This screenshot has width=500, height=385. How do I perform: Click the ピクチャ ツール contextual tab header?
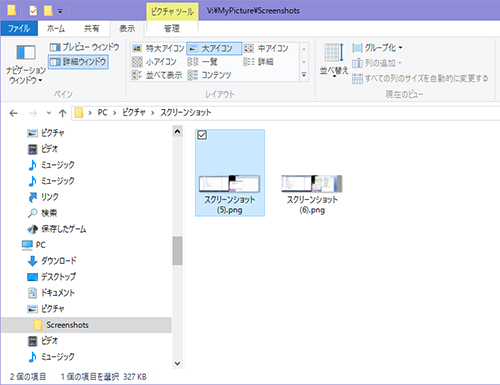point(172,12)
